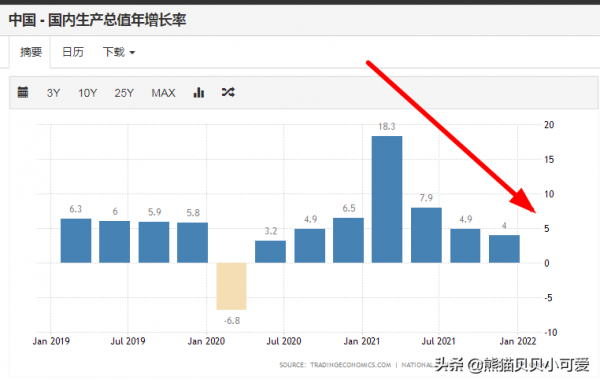Click the Jan 2020 axis label

(x=206, y=341)
